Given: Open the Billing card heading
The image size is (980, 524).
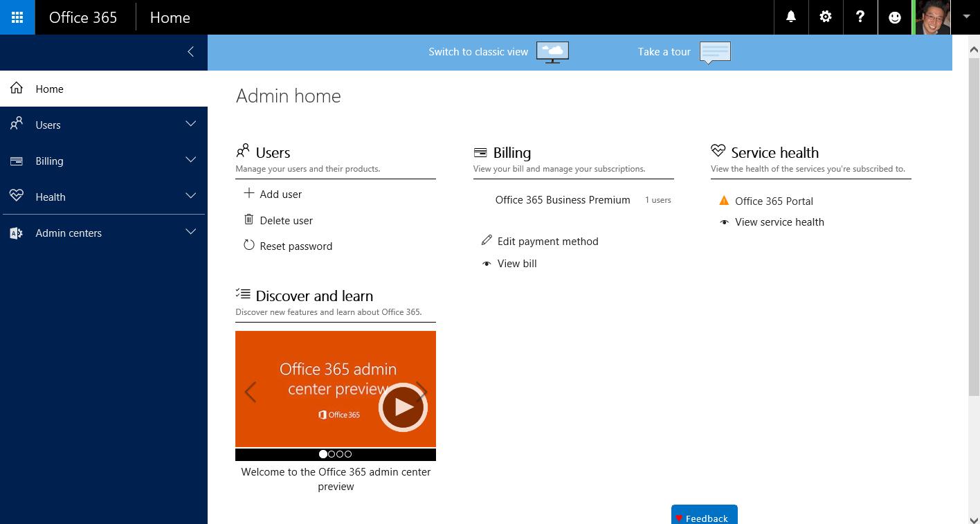Looking at the screenshot, I should [x=511, y=153].
